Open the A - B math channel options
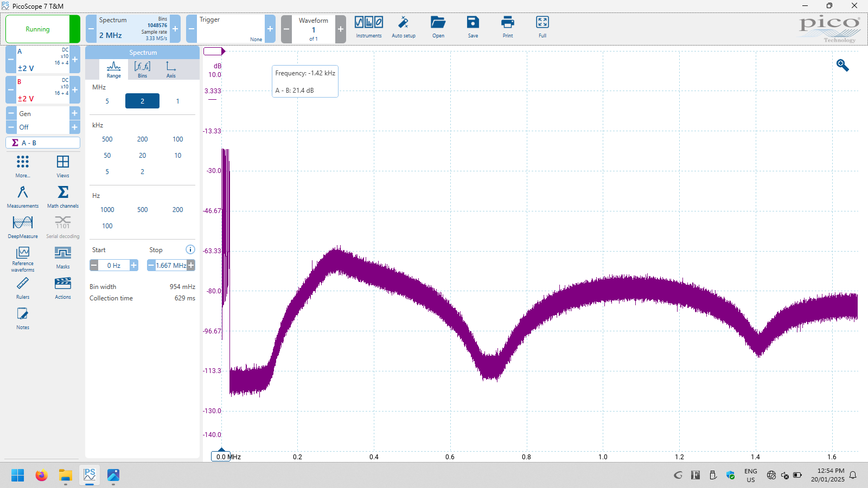This screenshot has height=488, width=868. 43,143
